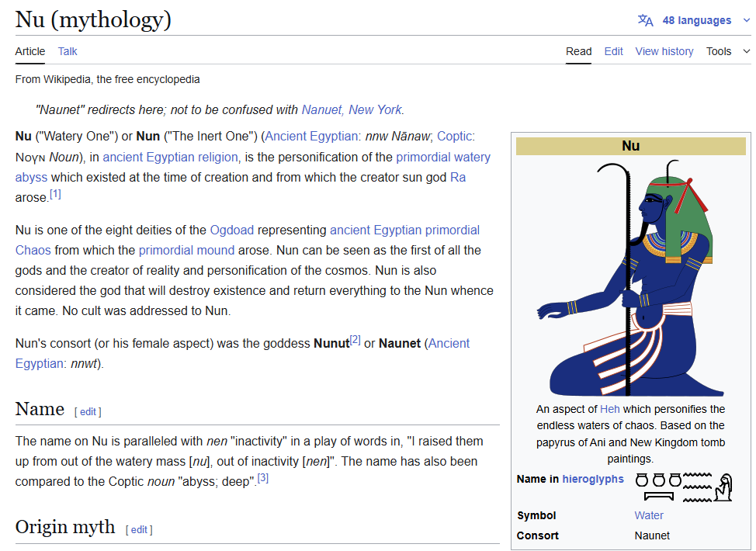The width and height of the screenshot is (756, 551).
Task: Open the Edit tab
Action: tap(613, 51)
